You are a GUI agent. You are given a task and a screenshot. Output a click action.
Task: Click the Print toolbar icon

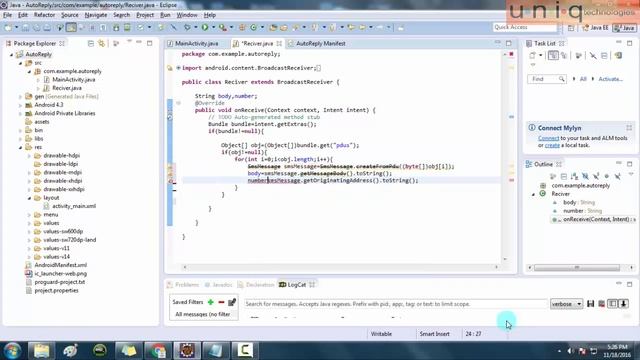47,27
